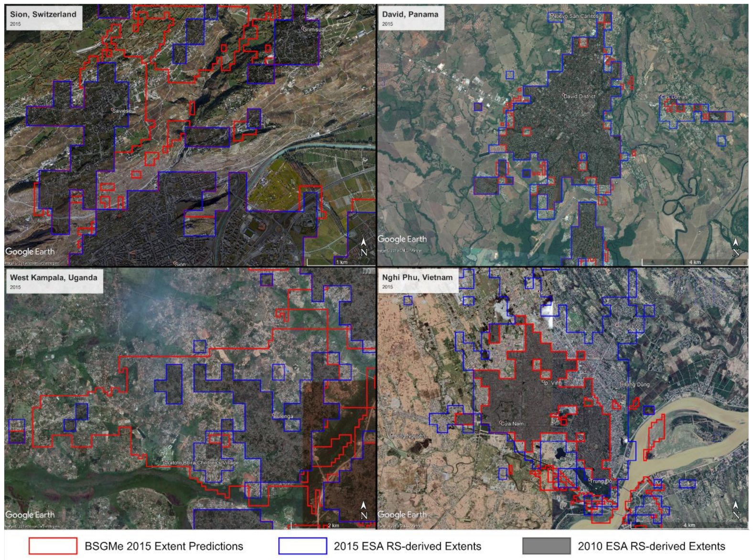Click the 'Nuevo San Carlitos' place label

pos(575,16)
